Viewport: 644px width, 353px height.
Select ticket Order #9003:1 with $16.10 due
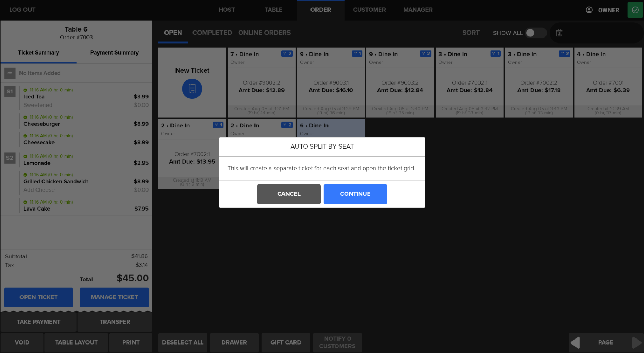click(331, 82)
